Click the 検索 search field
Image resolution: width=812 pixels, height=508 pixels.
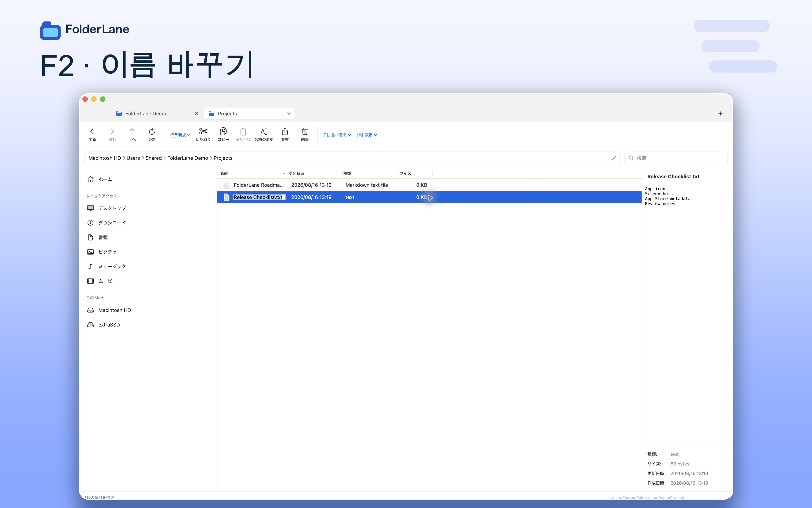click(676, 158)
